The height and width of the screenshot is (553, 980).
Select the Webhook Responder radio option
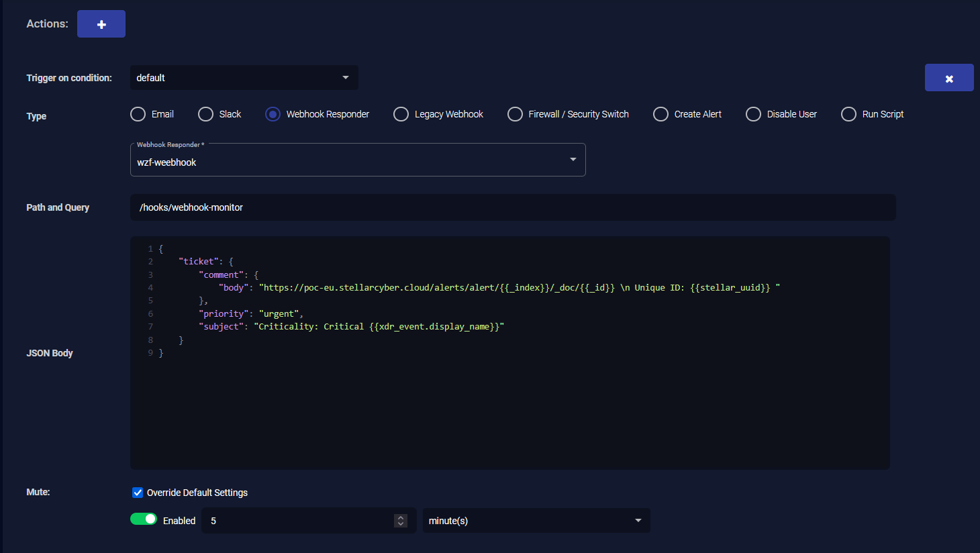pyautogui.click(x=273, y=114)
